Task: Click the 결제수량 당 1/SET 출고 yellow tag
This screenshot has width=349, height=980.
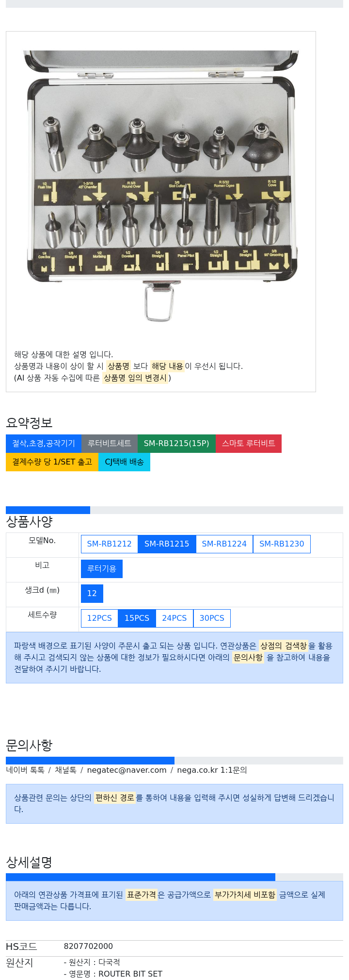Action: [52, 462]
